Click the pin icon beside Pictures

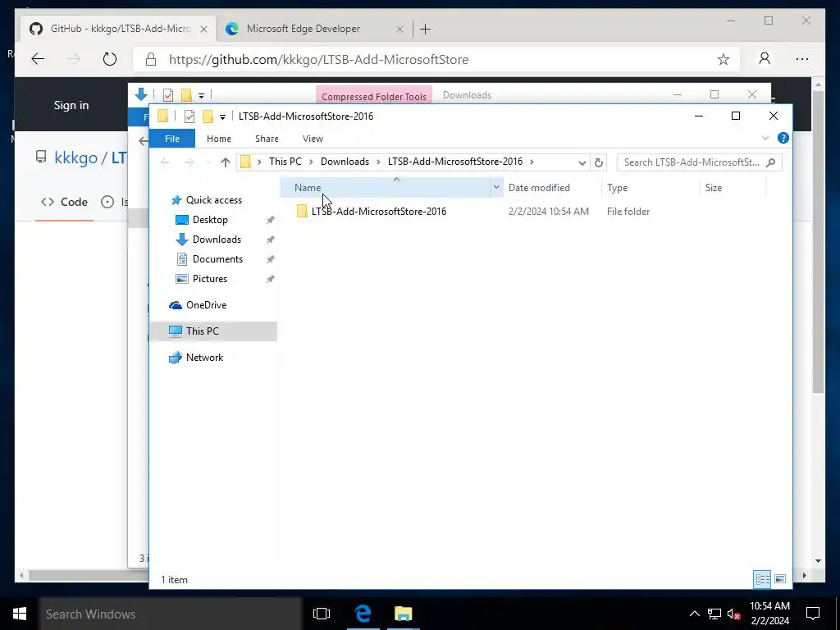tap(271, 280)
